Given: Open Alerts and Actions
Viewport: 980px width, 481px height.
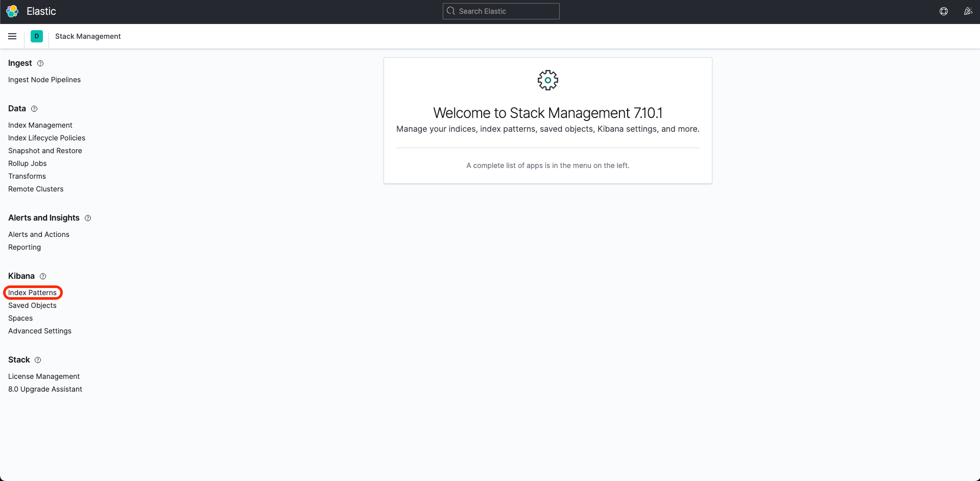Looking at the screenshot, I should pyautogui.click(x=39, y=234).
